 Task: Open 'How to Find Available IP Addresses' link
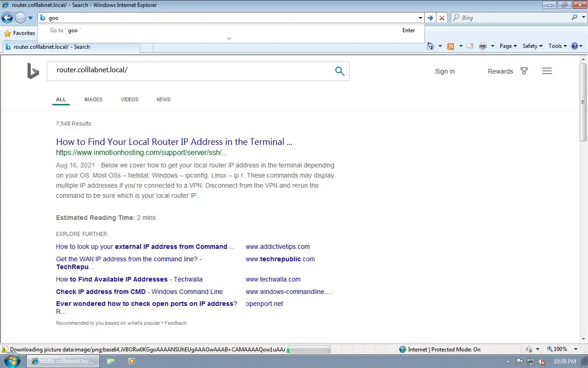coord(129,279)
